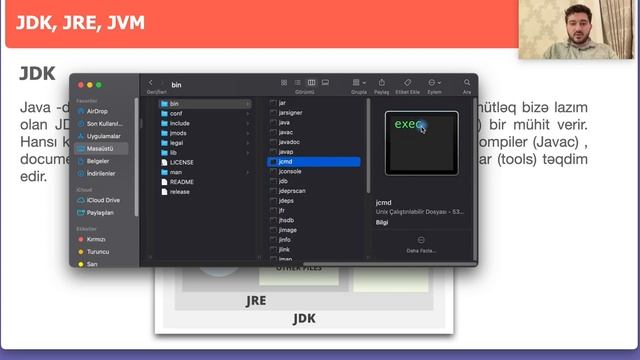Switch Finder to gallery view

click(325, 82)
